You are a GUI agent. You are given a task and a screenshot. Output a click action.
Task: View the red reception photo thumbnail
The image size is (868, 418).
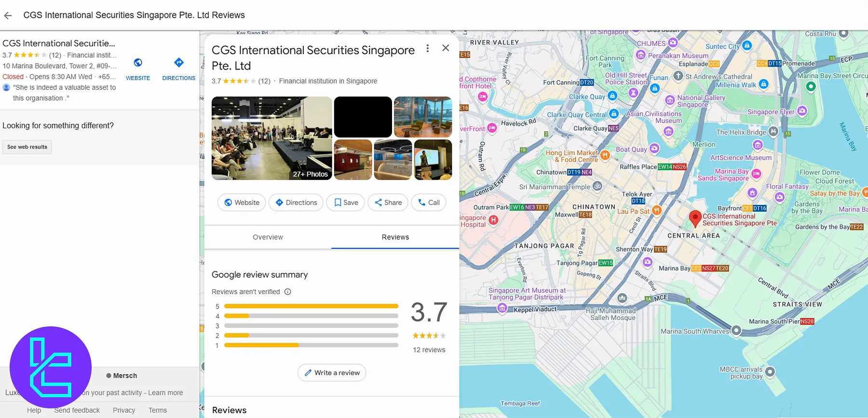point(353,160)
